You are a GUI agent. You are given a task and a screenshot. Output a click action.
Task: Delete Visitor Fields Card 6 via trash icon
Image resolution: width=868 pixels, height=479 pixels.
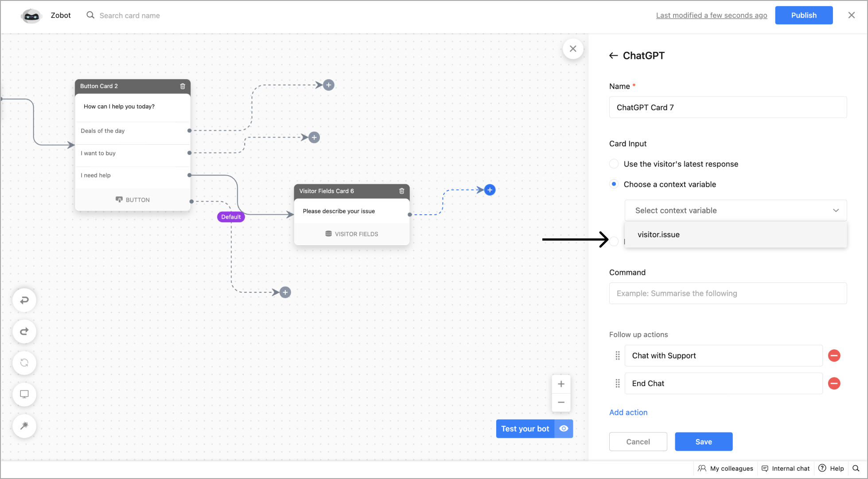coord(402,191)
